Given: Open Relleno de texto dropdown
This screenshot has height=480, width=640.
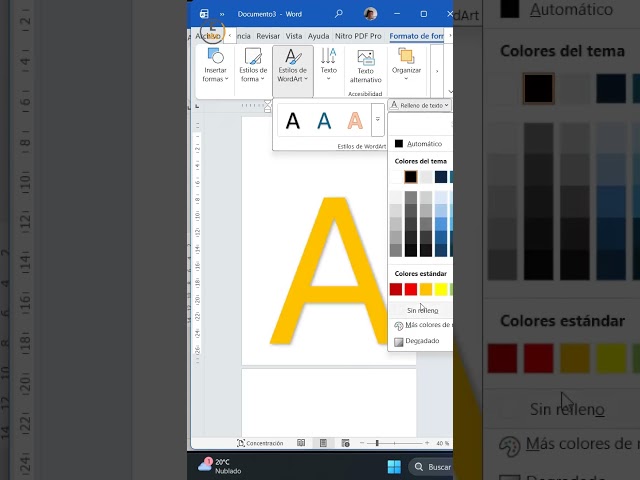Looking at the screenshot, I should (420, 105).
